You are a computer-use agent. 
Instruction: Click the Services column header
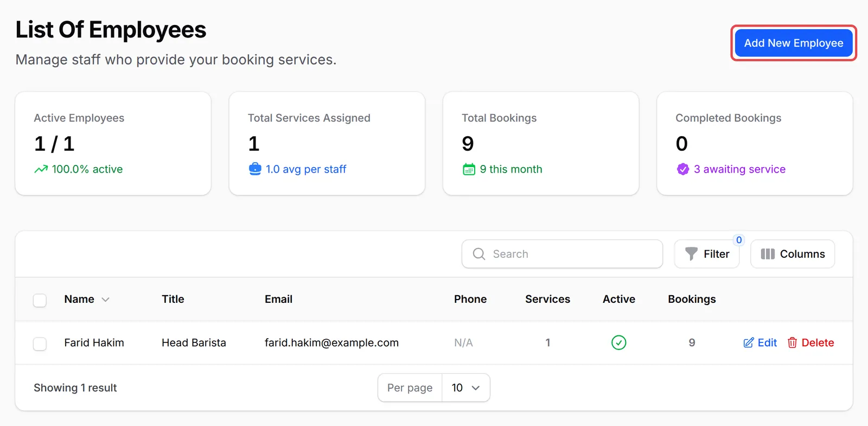tap(547, 299)
